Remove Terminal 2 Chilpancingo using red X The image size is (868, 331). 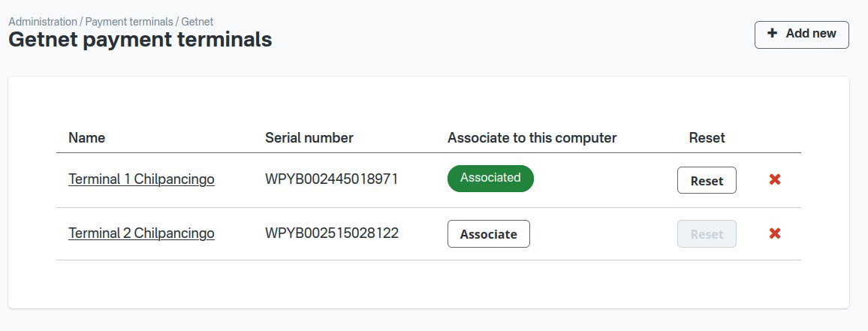click(x=775, y=233)
